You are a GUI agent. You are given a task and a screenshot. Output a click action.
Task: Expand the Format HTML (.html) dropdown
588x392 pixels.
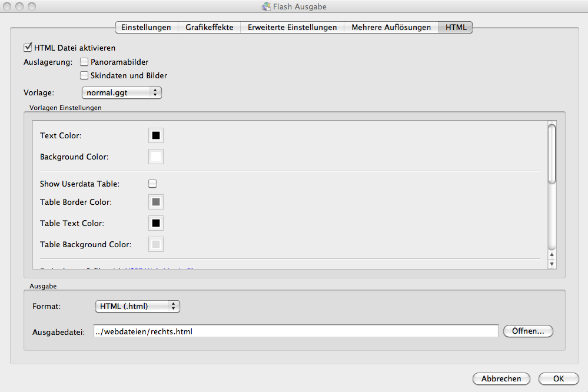pyautogui.click(x=137, y=306)
